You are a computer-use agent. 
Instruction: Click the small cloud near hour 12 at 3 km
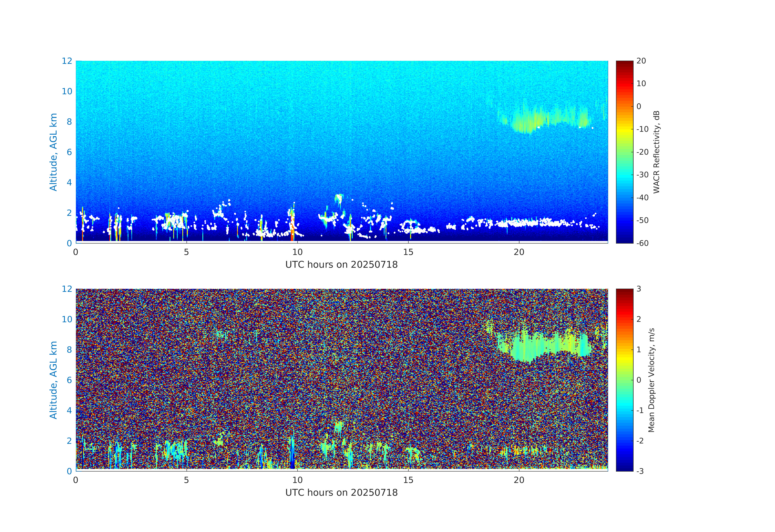339,198
